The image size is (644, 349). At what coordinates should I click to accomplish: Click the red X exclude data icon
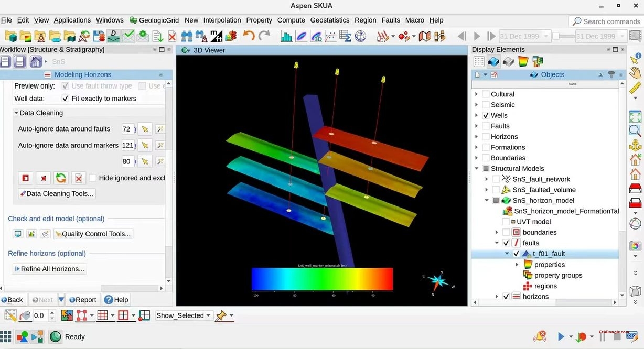79,178
